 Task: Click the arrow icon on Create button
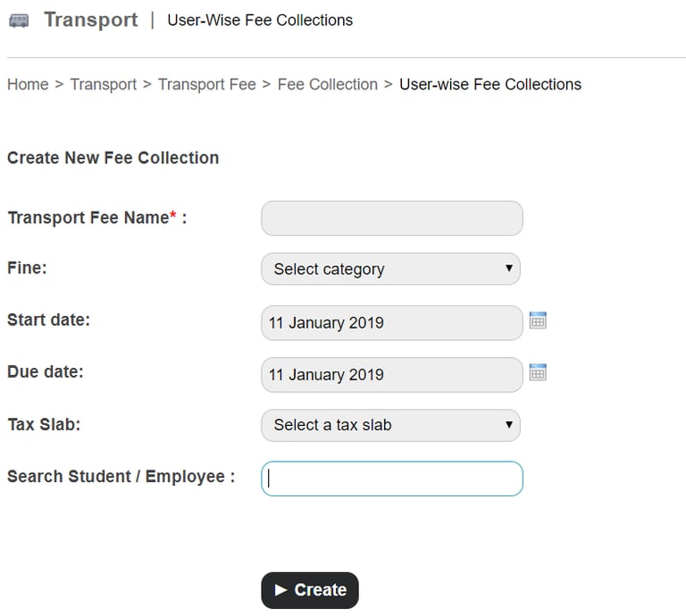point(281,590)
